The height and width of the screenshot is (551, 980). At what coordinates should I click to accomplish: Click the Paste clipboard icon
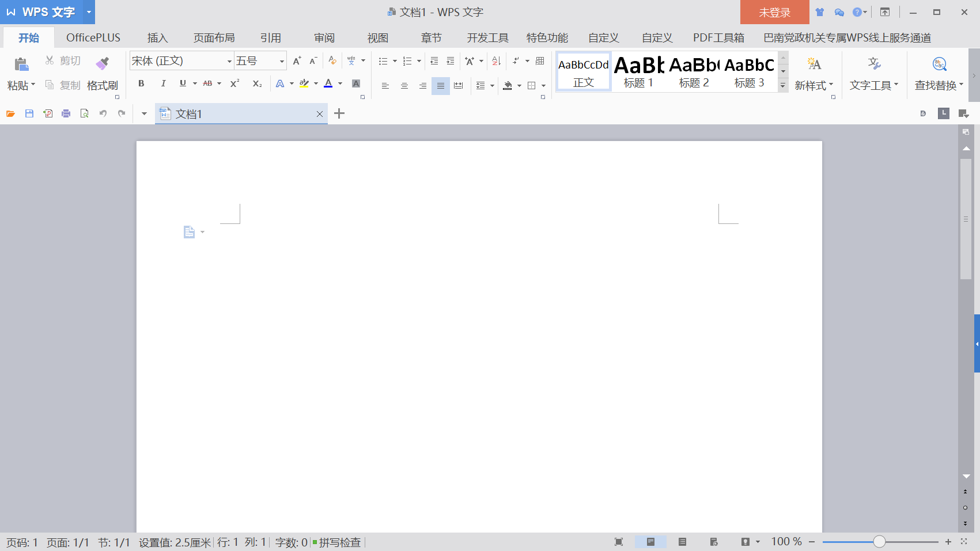tap(21, 64)
